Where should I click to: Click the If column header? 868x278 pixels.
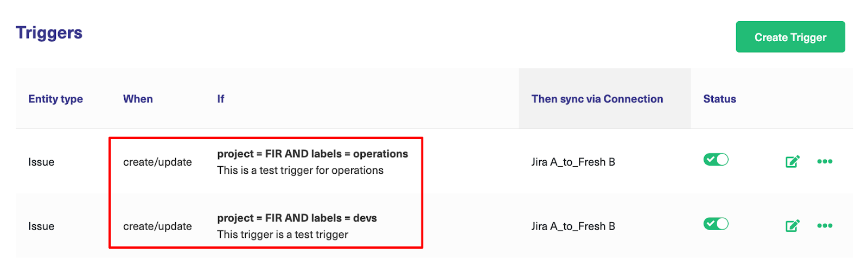click(x=221, y=99)
